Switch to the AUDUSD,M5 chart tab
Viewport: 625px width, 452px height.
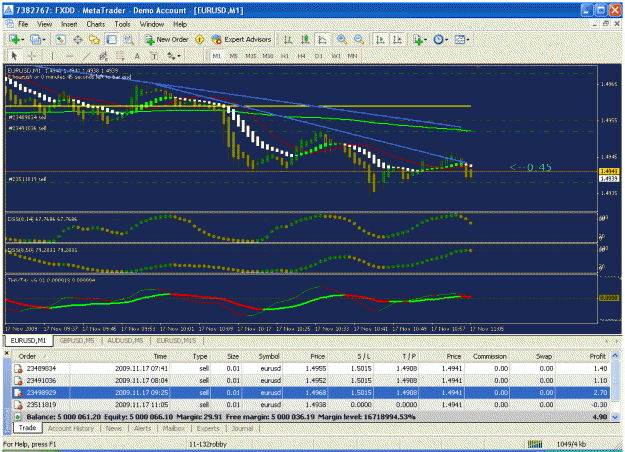[x=125, y=341]
